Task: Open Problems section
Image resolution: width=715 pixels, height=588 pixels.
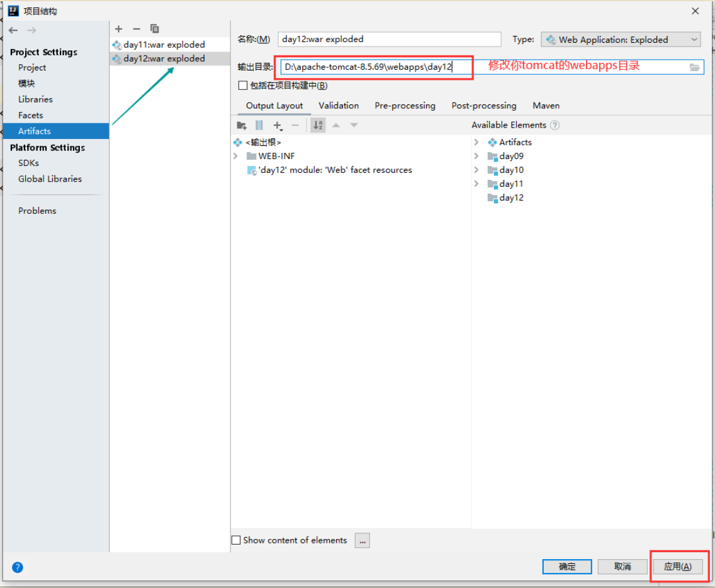Action: click(37, 211)
